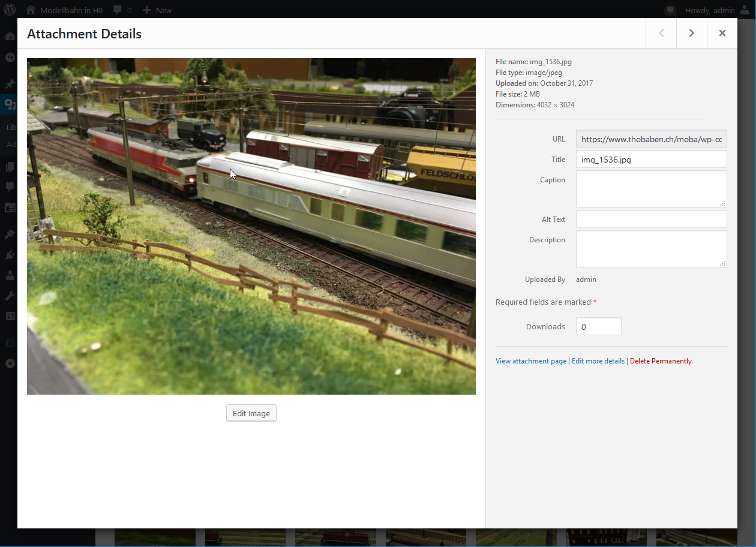Image resolution: width=756 pixels, height=547 pixels.
Task: Close the Attachment Details dialog
Action: [x=722, y=34]
